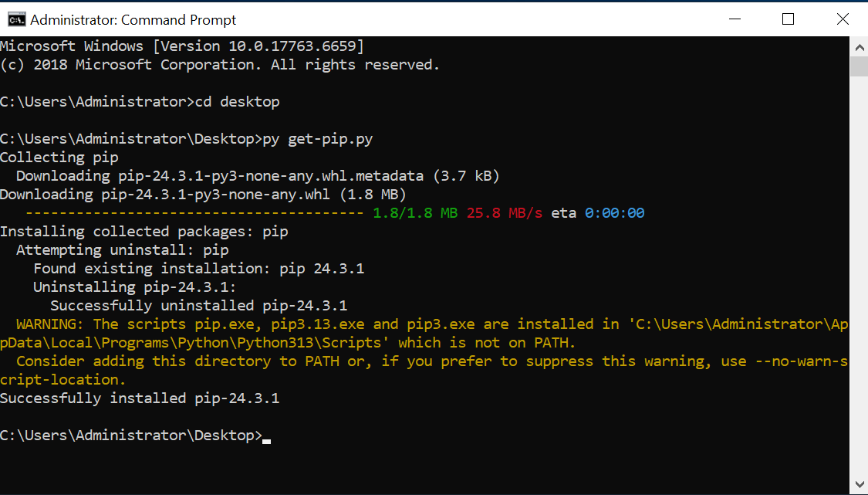Click the "Administrator: Command Prompt" title text
The image size is (868, 495).
[x=133, y=20]
